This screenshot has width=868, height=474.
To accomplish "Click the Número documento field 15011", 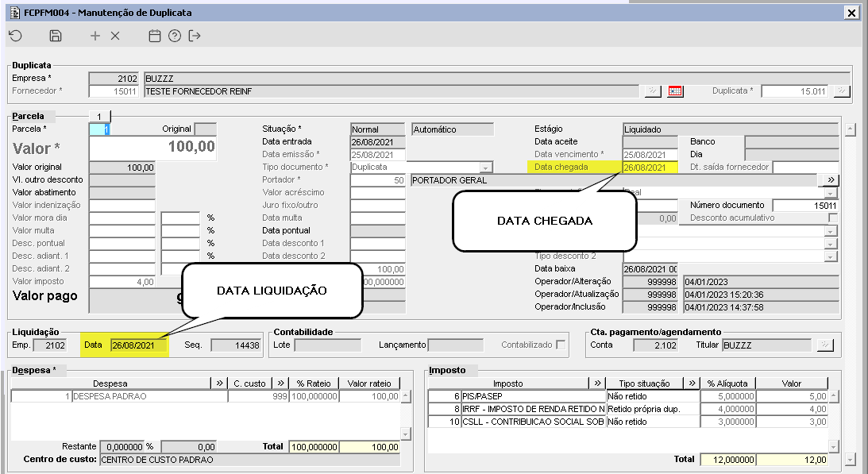I will click(805, 206).
